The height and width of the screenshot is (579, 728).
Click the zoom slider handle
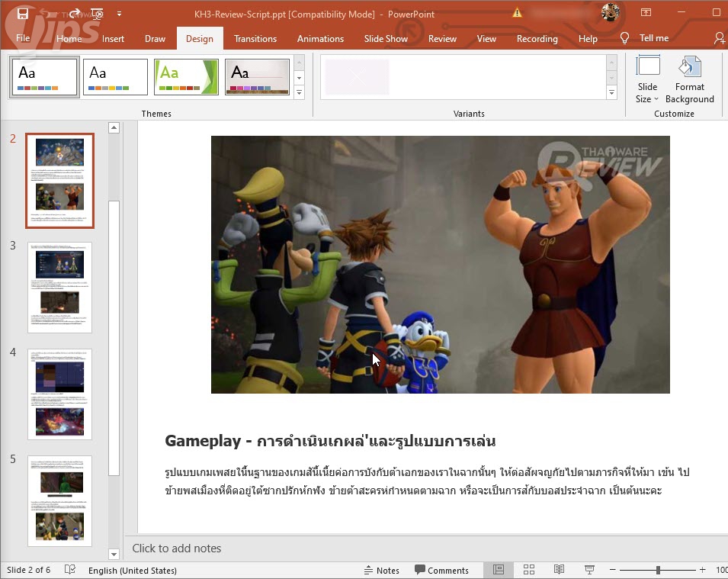[658, 570]
